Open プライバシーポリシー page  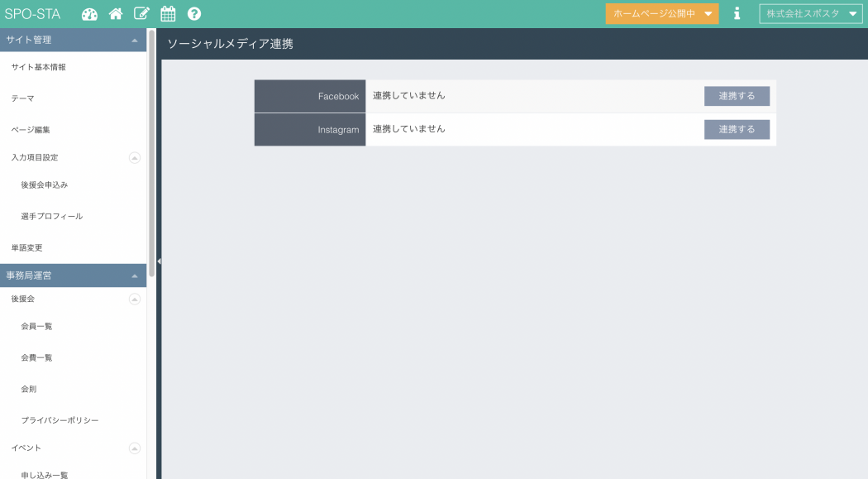[60, 420]
